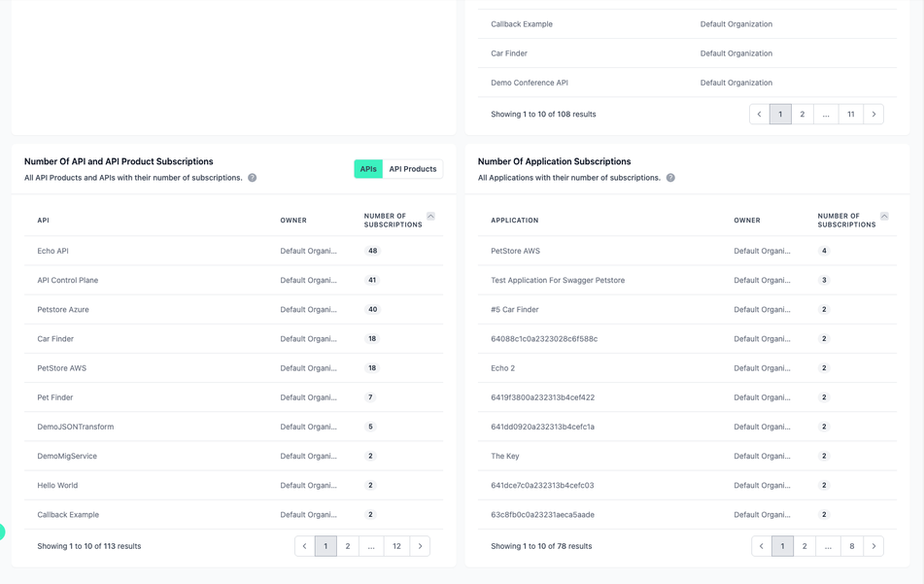Click the next page arrow under API subscriptions table

point(420,546)
